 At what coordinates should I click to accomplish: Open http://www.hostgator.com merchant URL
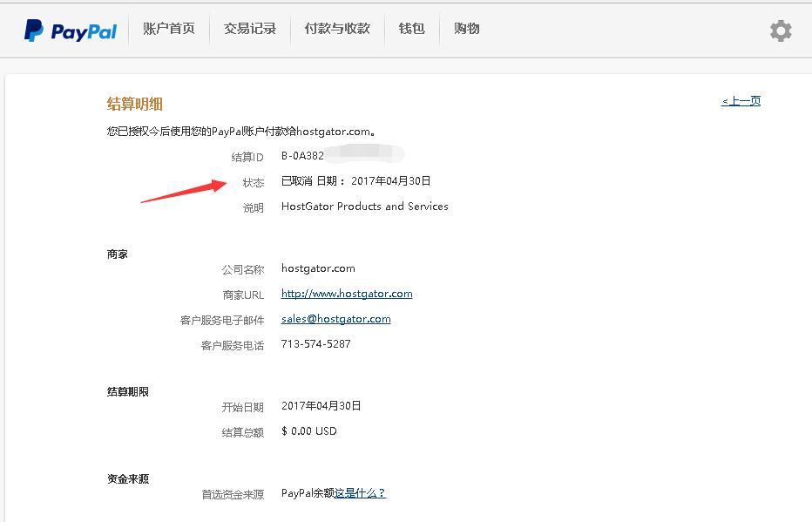[347, 294]
